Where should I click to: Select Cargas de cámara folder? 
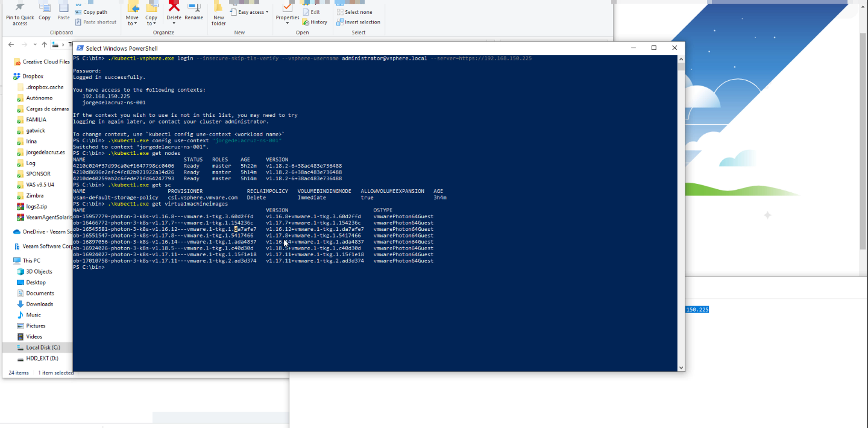(42, 109)
